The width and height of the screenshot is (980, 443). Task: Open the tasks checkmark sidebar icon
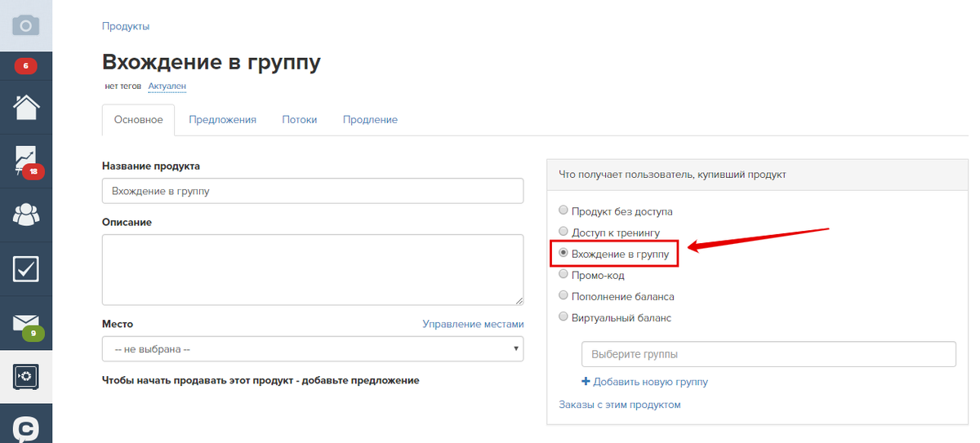[x=26, y=268]
